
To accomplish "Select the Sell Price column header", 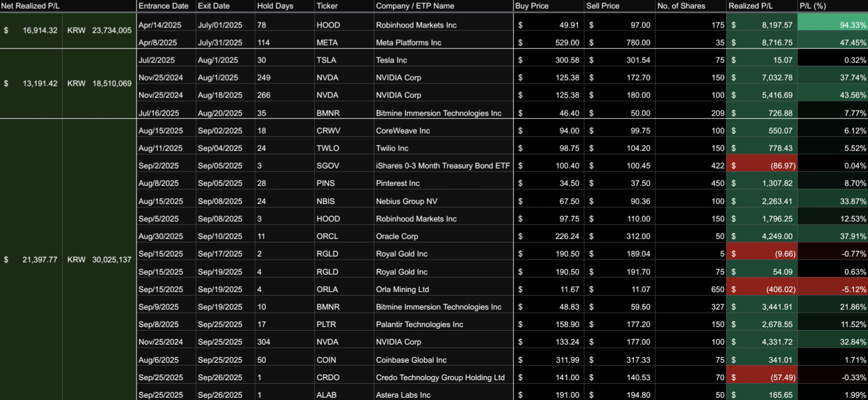I will tap(619, 6).
